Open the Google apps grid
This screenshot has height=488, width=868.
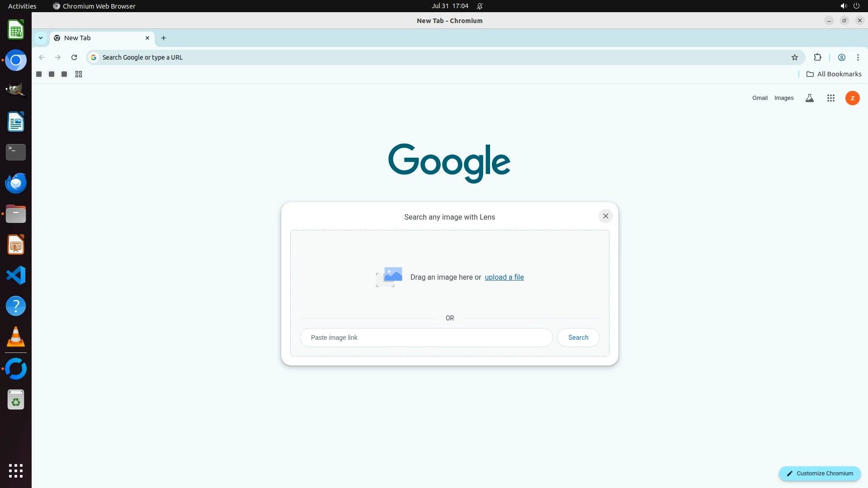tap(831, 98)
